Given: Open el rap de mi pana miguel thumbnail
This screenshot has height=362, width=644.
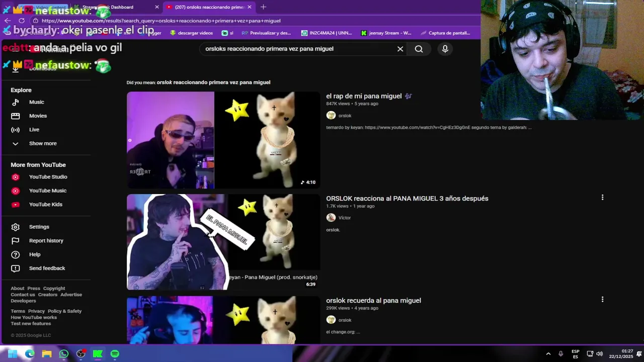Looking at the screenshot, I should tap(223, 140).
